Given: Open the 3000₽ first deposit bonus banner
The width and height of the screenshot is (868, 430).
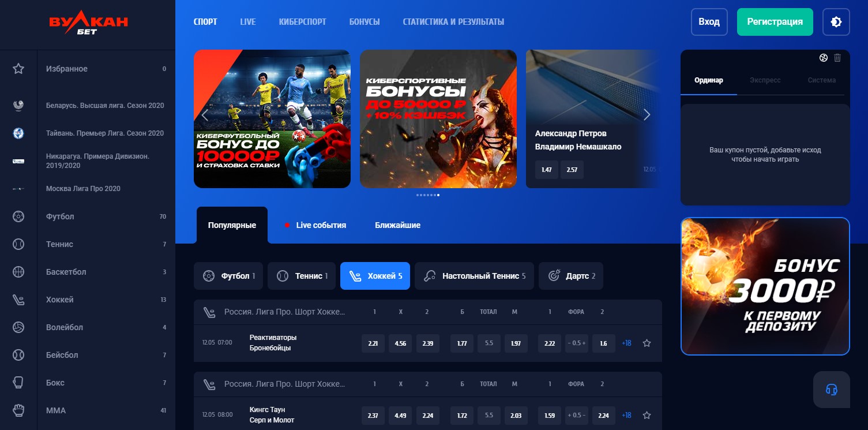Looking at the screenshot, I should click(x=765, y=286).
